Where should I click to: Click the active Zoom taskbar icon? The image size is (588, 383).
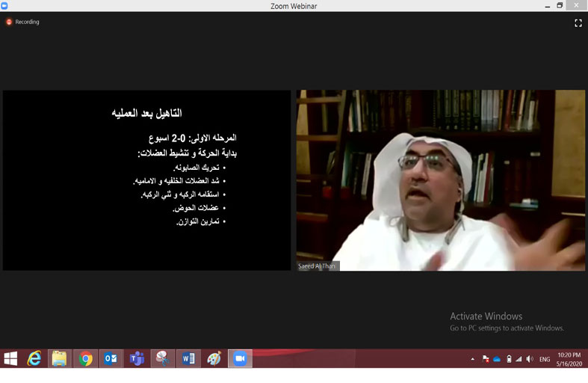tap(240, 359)
